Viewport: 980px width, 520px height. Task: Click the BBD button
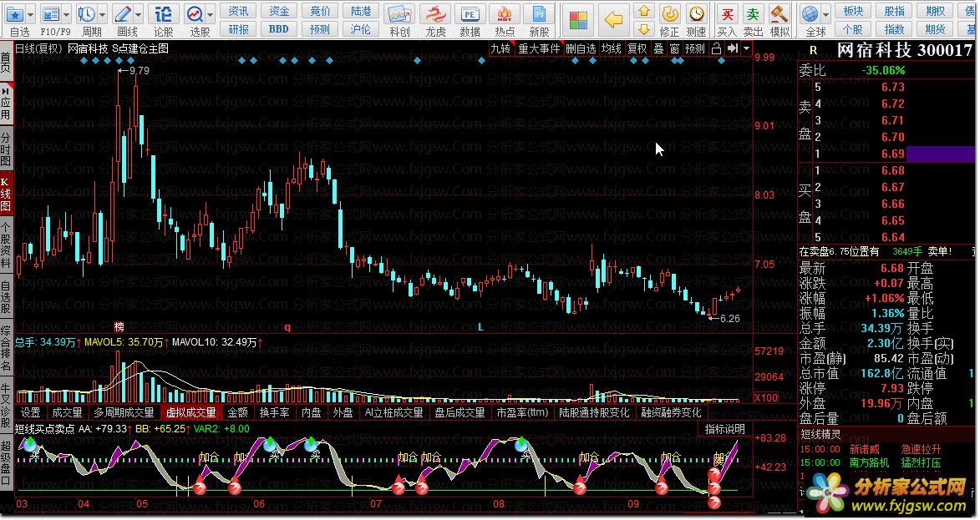click(x=279, y=28)
